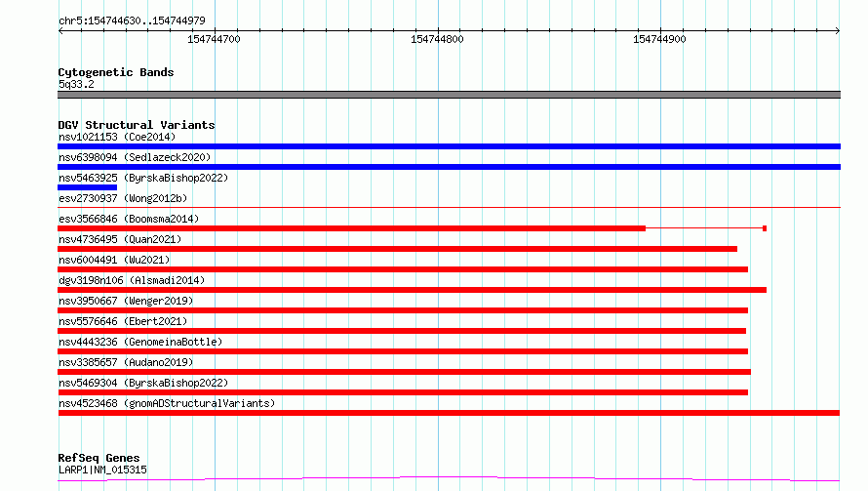
Task: Open variant nsv4736495 (Quan2021) label
Action: click(120, 239)
